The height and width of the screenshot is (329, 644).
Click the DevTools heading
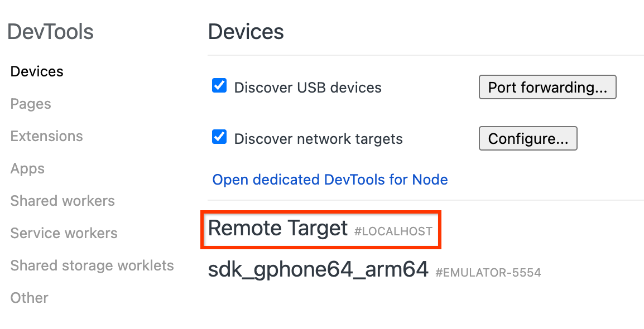tap(50, 32)
